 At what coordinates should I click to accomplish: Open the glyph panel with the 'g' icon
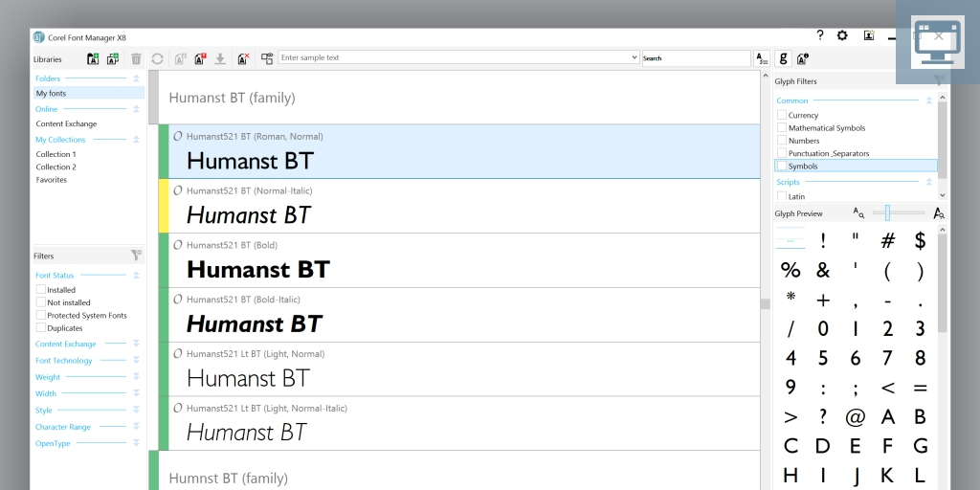click(784, 58)
